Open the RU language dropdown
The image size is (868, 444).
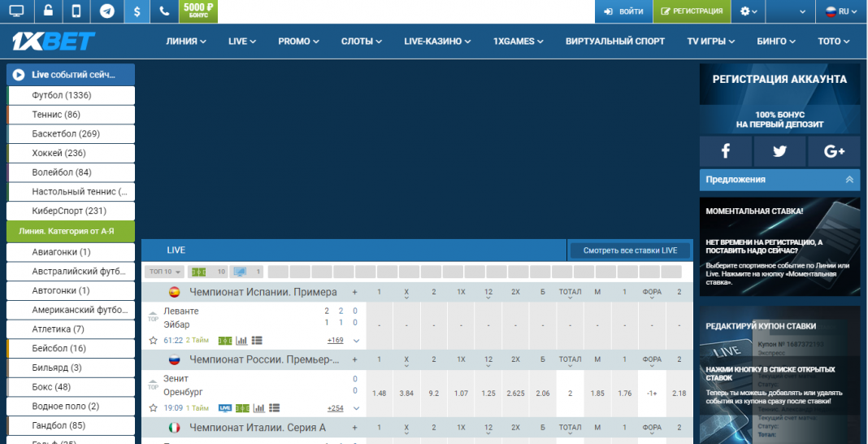pyautogui.click(x=837, y=11)
